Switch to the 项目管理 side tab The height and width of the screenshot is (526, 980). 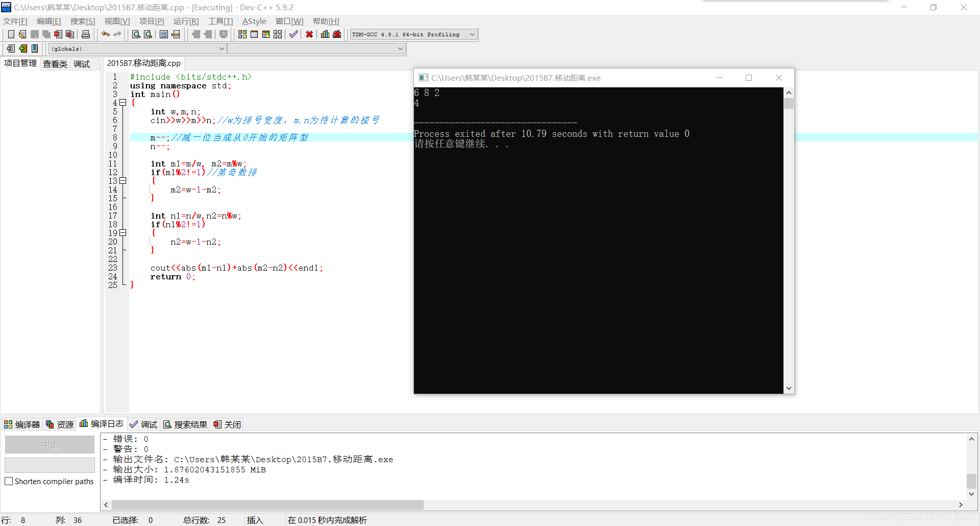pyautogui.click(x=20, y=63)
